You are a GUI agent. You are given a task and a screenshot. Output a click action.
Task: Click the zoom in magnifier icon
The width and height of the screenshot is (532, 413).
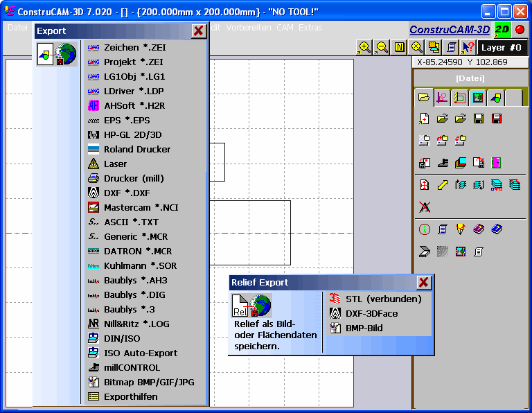click(364, 47)
